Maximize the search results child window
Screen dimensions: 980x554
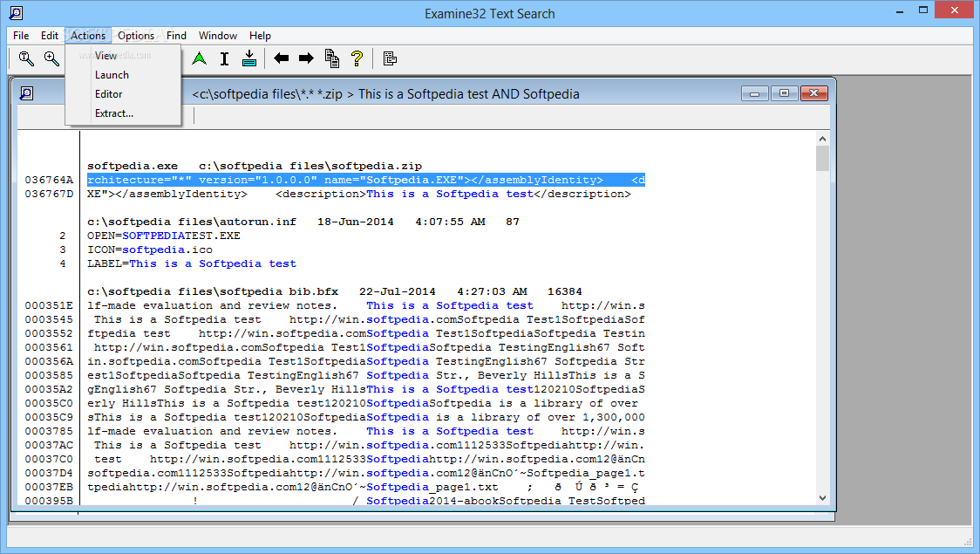point(784,94)
